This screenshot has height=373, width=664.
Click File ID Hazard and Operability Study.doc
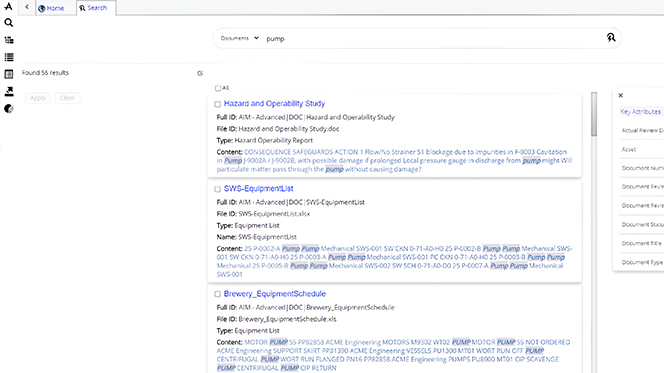tap(278, 129)
